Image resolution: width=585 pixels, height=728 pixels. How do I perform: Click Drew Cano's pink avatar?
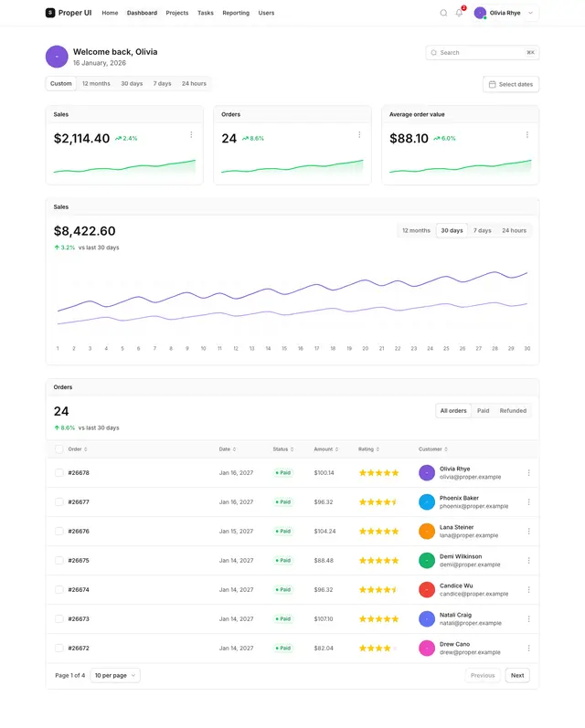[427, 649]
